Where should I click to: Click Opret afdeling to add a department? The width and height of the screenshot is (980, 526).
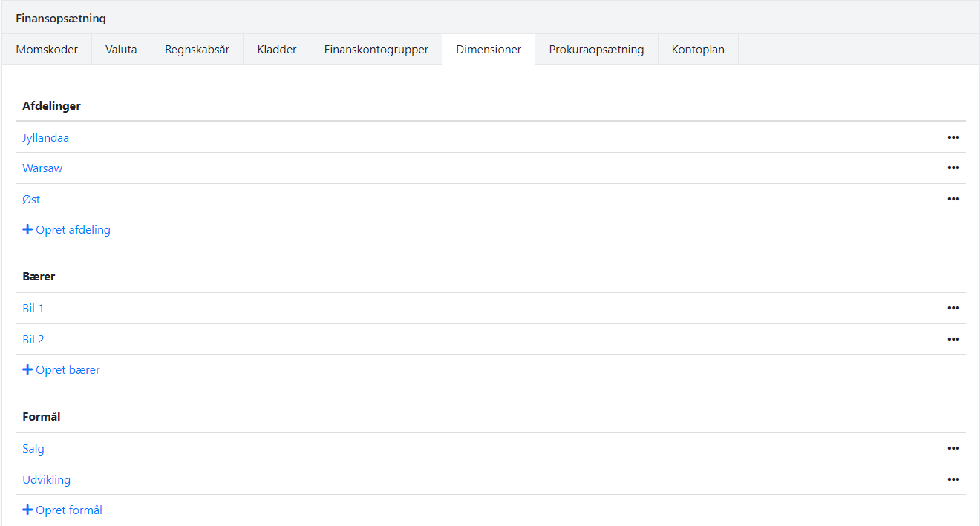[67, 230]
